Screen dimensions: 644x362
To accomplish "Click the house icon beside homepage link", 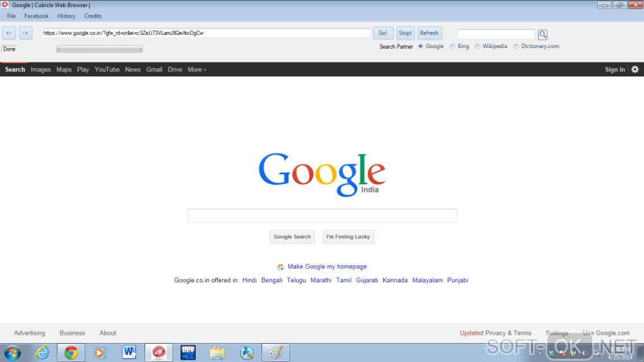I will tap(280, 267).
